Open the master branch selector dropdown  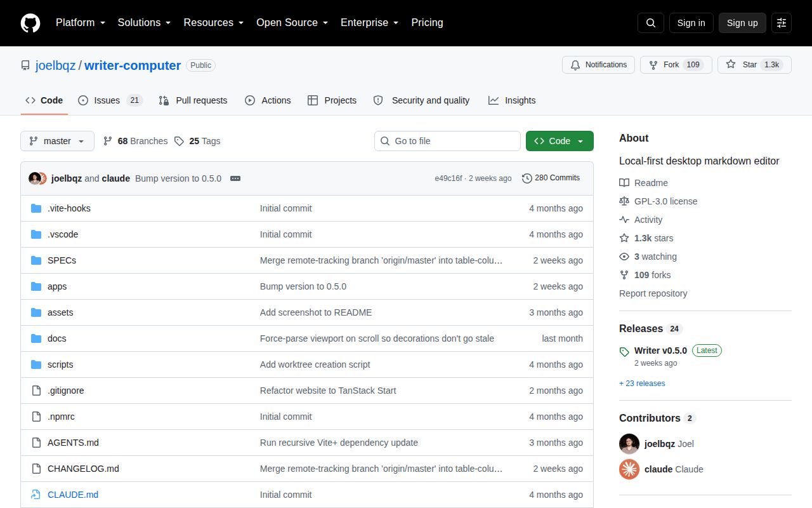(57, 141)
